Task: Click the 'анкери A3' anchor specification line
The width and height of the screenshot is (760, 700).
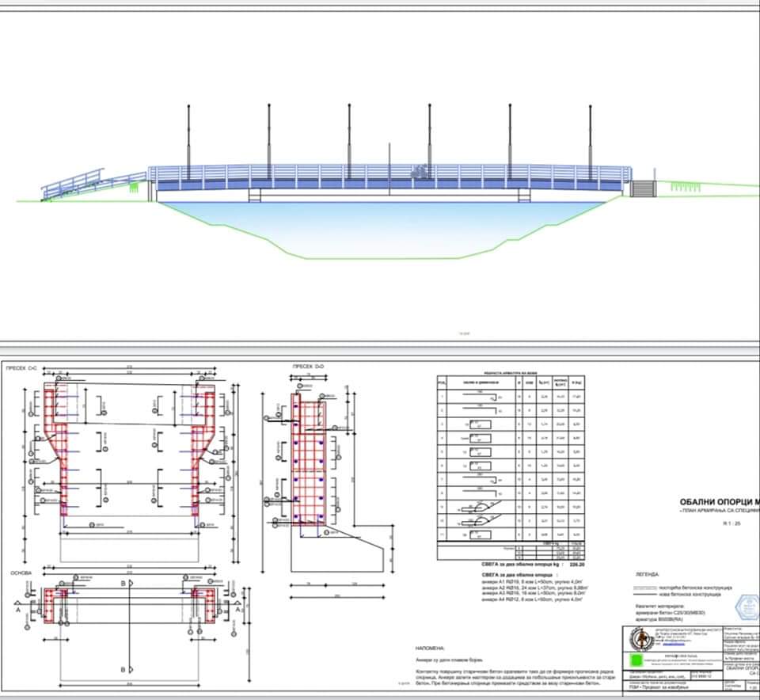Action: (533, 593)
